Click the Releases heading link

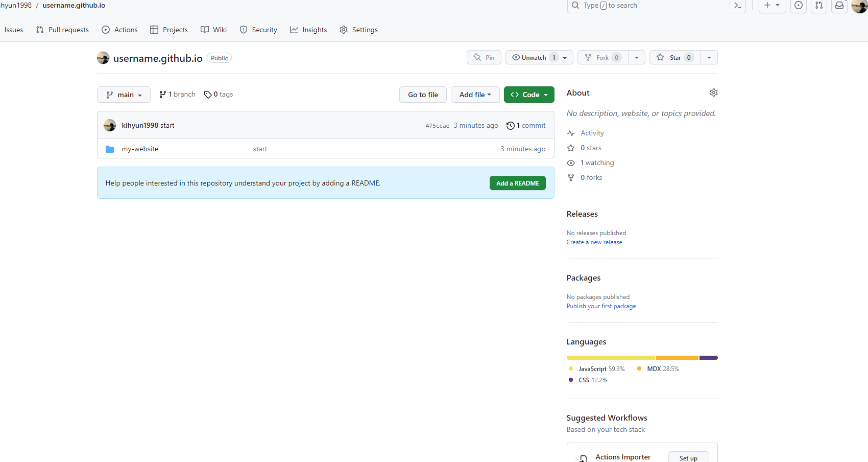[582, 214]
